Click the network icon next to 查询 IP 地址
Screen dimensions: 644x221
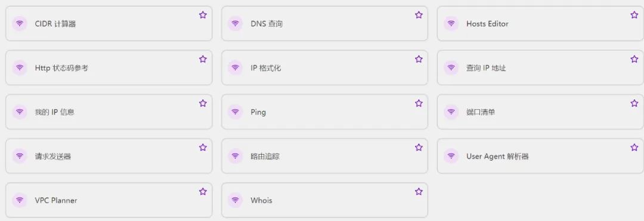pyautogui.click(x=451, y=68)
